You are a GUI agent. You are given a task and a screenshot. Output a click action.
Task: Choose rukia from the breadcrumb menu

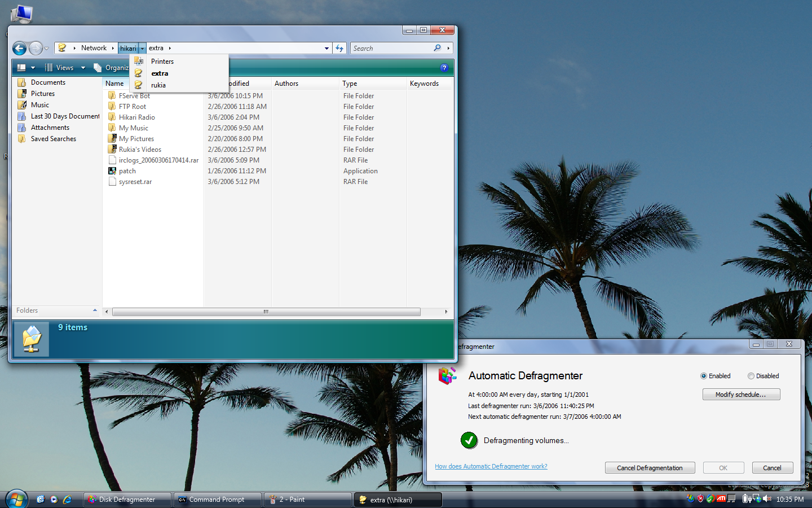click(158, 85)
